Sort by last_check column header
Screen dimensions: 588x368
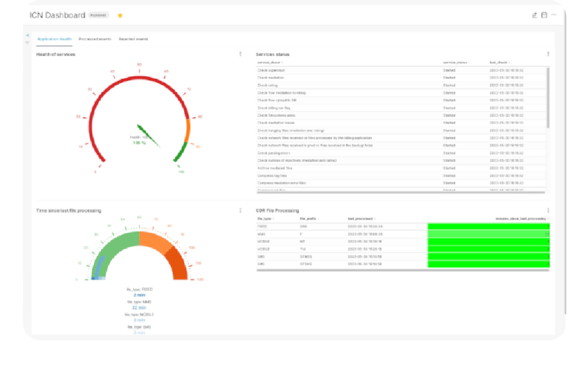coord(499,62)
